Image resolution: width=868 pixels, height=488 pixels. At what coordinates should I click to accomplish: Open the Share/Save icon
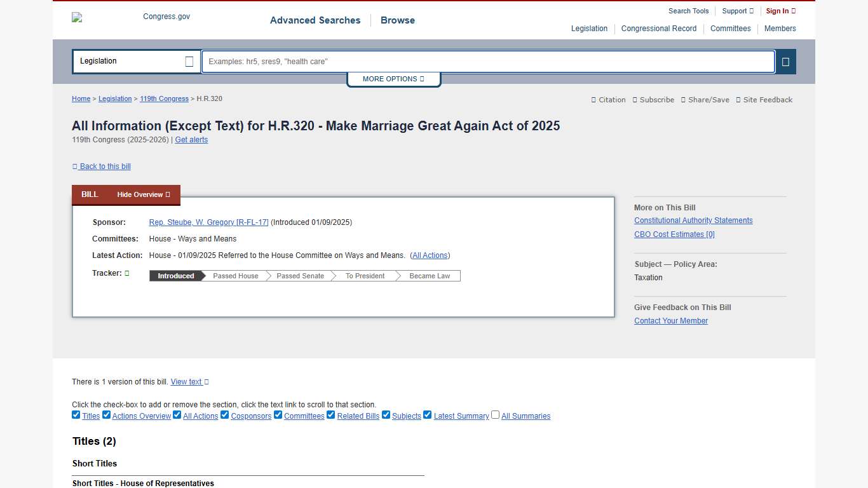682,100
